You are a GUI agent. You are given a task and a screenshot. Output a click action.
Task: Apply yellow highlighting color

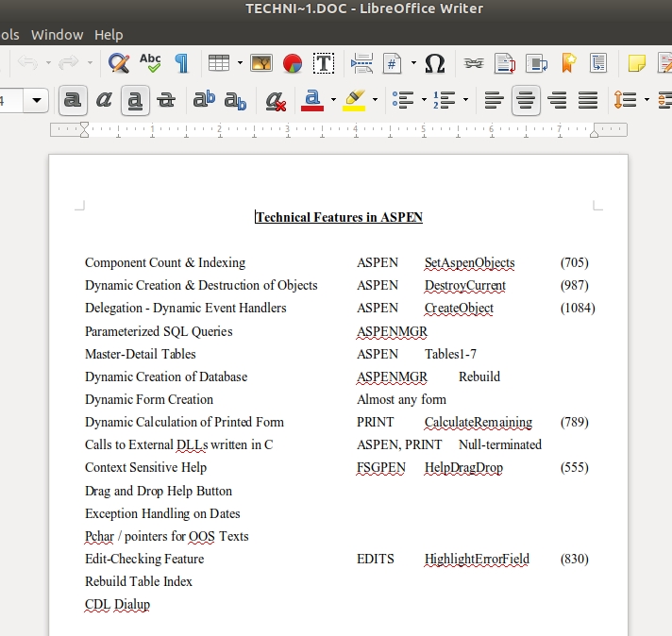[354, 100]
